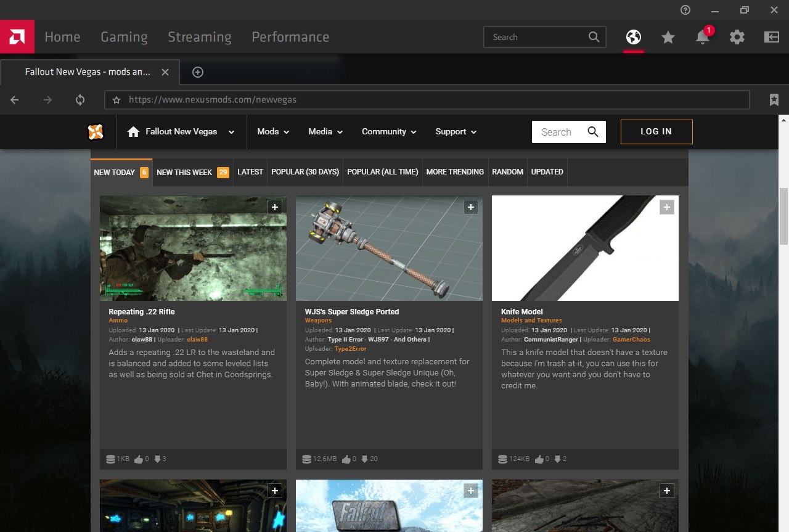Click plus icon on the Fallout logo card

coord(471,491)
